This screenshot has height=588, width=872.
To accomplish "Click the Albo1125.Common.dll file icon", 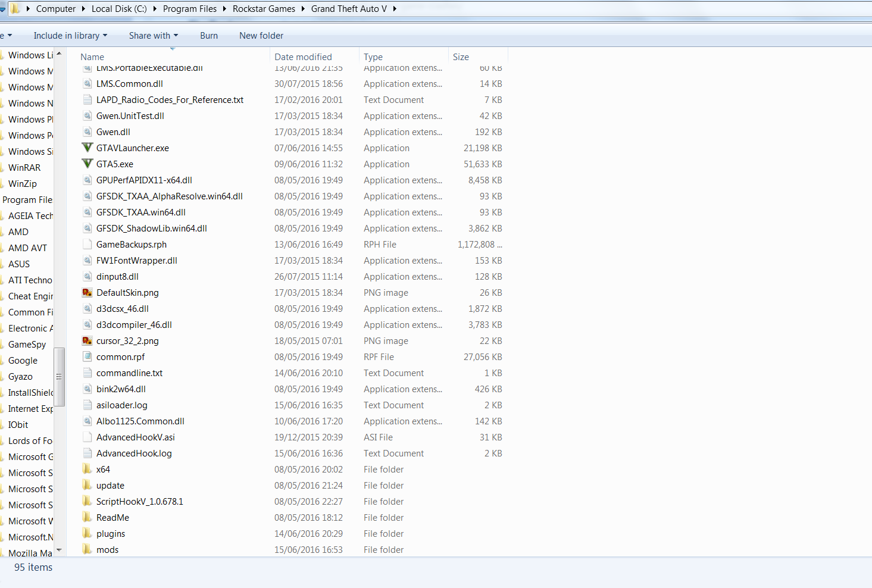I will click(x=87, y=421).
